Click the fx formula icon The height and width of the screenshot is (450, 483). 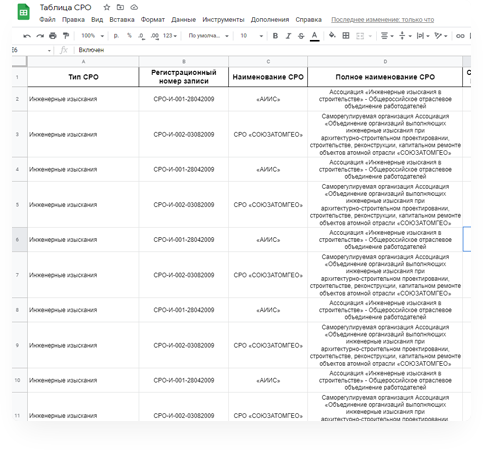[64, 50]
